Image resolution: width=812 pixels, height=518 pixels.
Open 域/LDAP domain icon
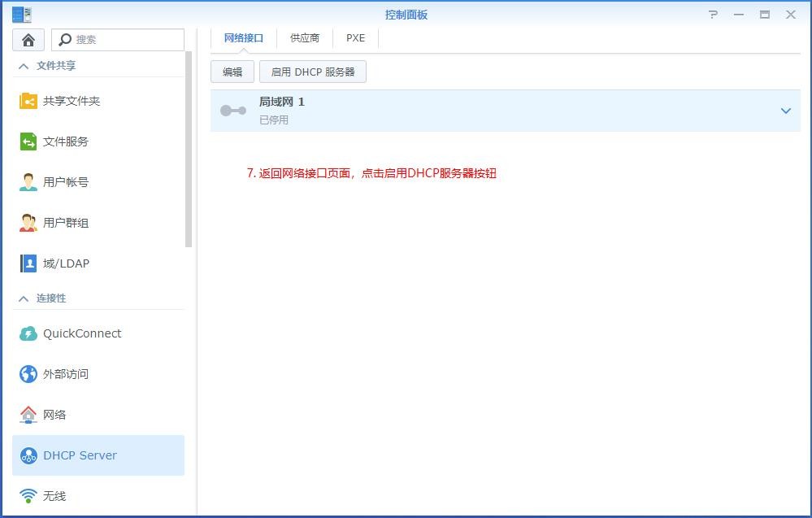[x=28, y=263]
